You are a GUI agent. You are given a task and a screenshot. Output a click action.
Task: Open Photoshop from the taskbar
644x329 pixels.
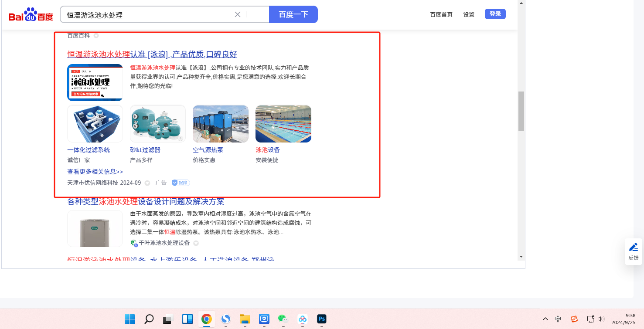pos(322,319)
